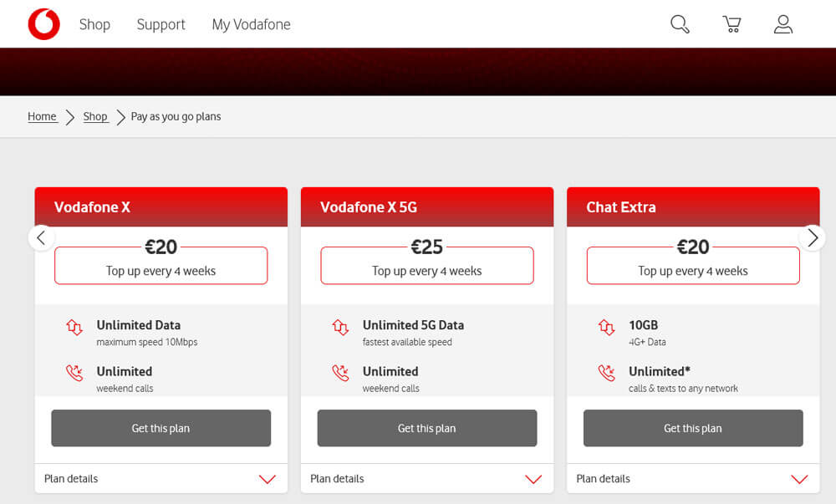Go to Home breadcrumb link
836x504 pixels.
[42, 116]
